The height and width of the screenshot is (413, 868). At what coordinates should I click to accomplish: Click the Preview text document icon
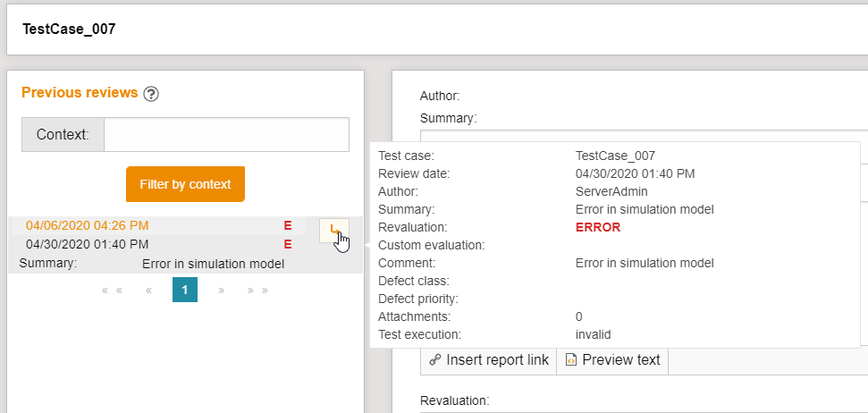tap(570, 360)
